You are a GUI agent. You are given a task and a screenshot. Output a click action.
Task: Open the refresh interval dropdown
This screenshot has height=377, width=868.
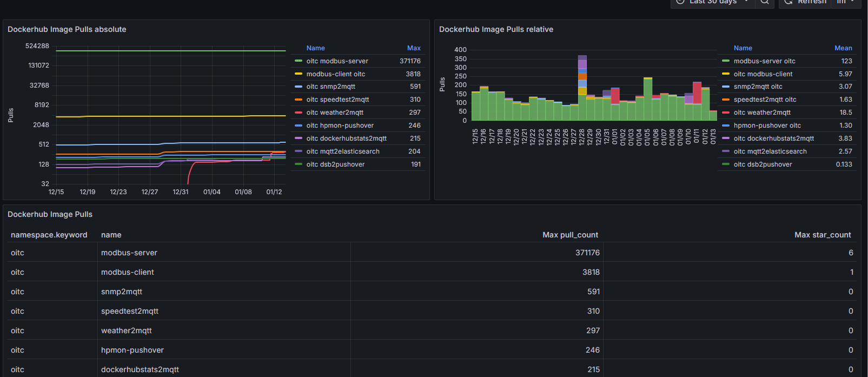pos(846,2)
